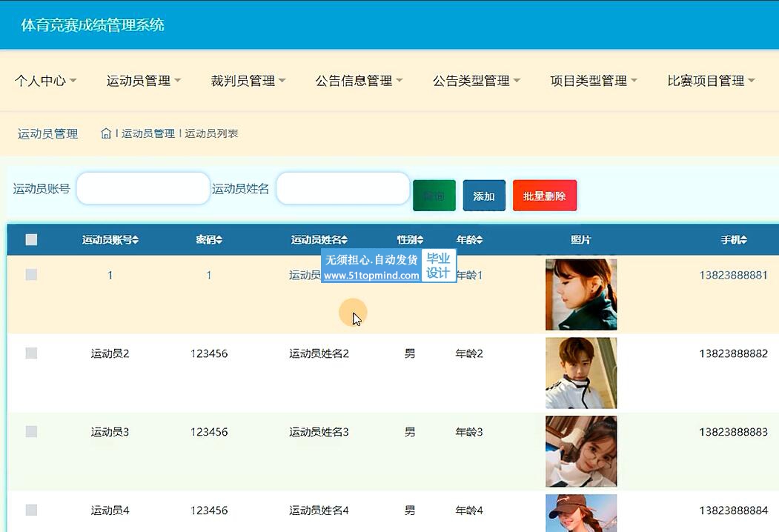The width and height of the screenshot is (779, 532).
Task: Check the box for the 运动员4 row
Action: (x=31, y=511)
